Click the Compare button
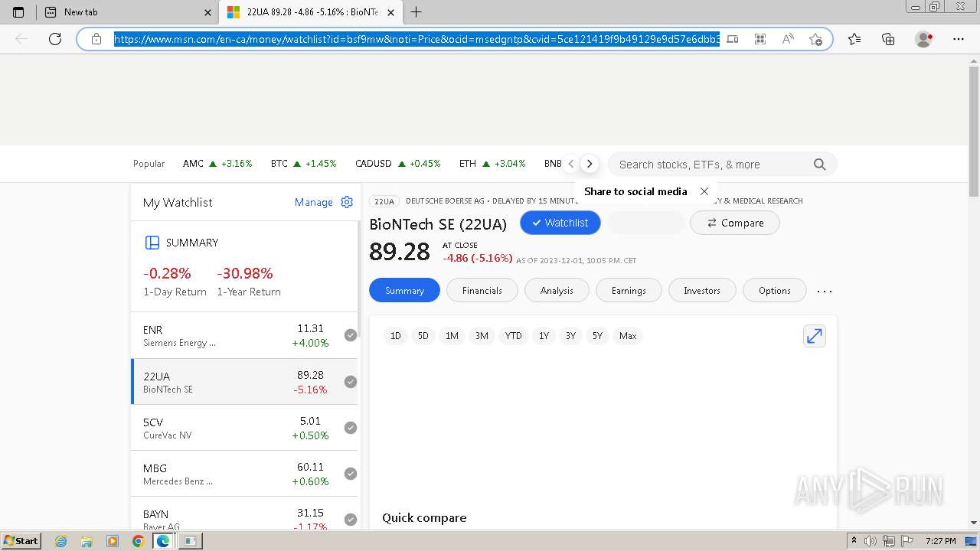 tap(735, 223)
